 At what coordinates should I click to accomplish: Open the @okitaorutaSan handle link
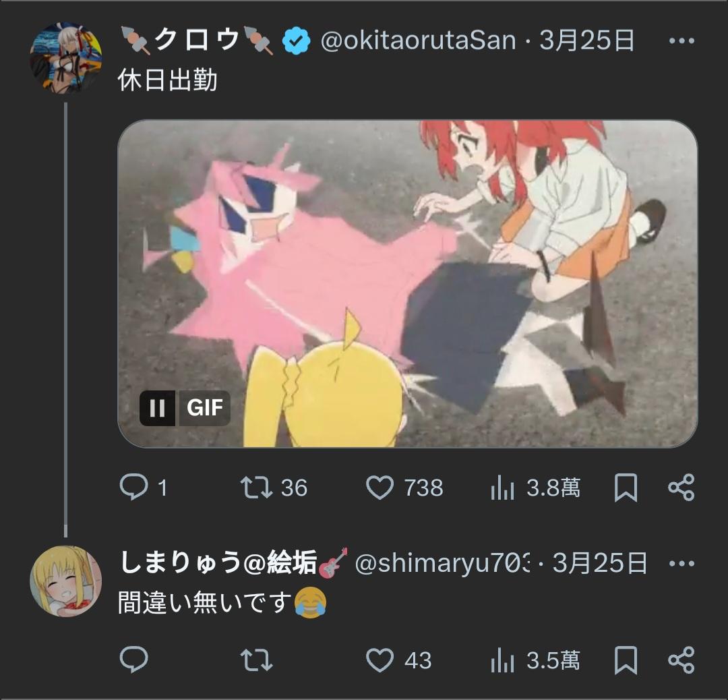point(418,41)
